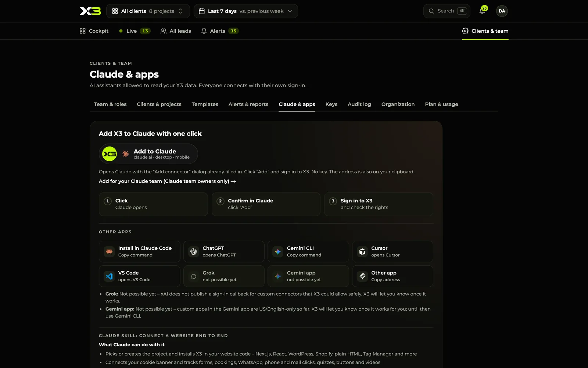This screenshot has height=368, width=588.
Task: Click the calendar icon in date range
Action: tap(202, 11)
